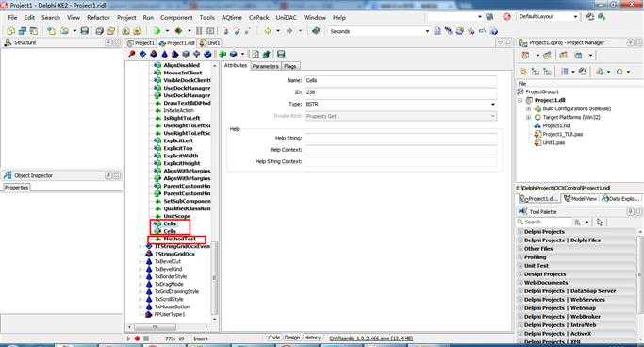Select Unit1.pas in Project Manager

point(553,143)
